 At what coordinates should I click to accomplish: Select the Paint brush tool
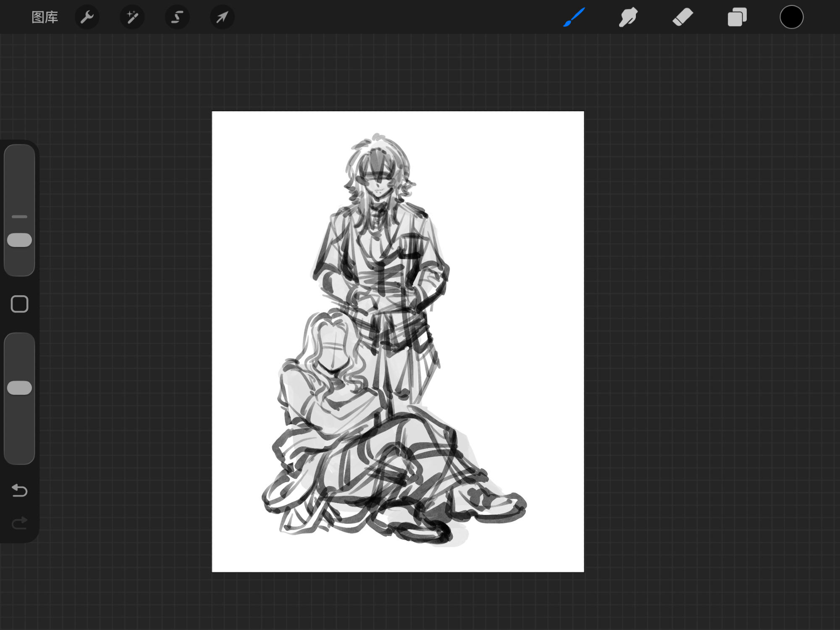point(574,17)
